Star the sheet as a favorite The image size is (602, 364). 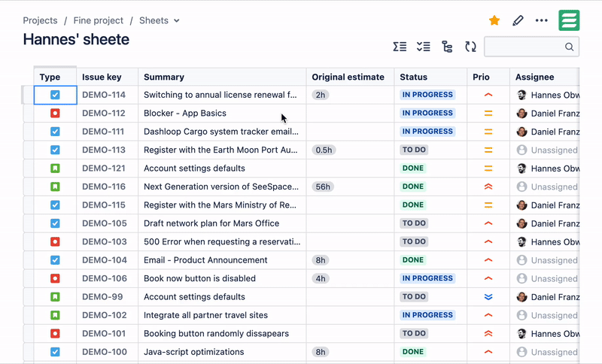[494, 20]
